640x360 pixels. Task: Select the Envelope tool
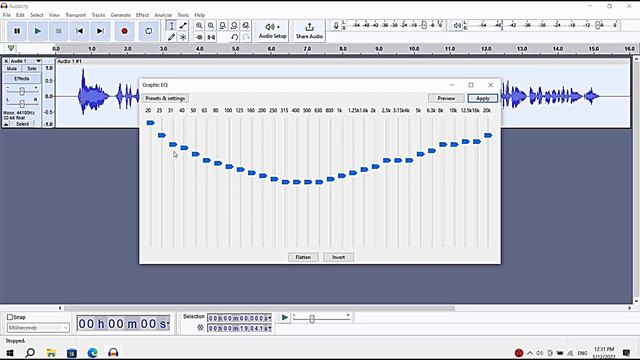[183, 26]
